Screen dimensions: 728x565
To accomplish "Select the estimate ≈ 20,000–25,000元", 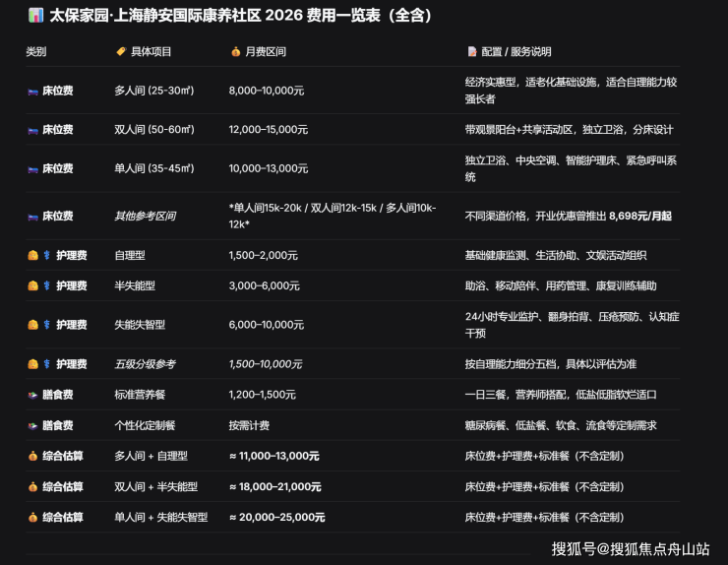I will (x=277, y=518).
